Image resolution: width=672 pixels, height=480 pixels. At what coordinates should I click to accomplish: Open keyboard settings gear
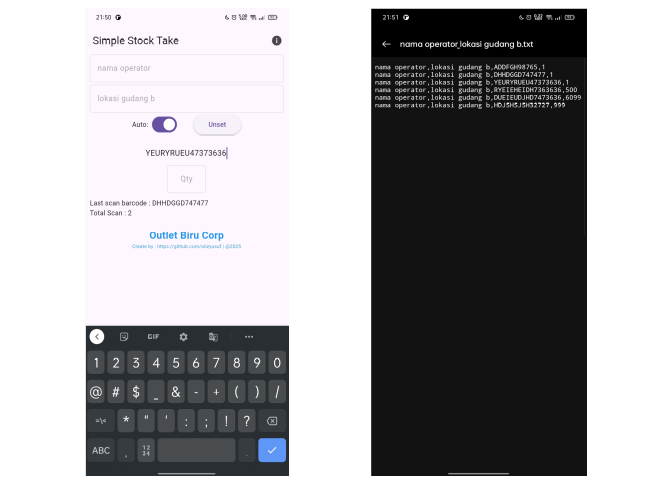183,337
